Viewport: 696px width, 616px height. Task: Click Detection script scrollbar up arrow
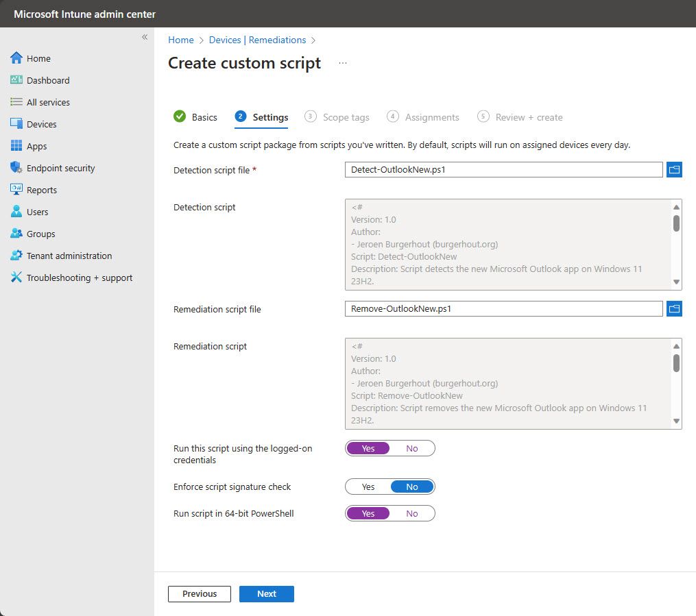pos(677,207)
